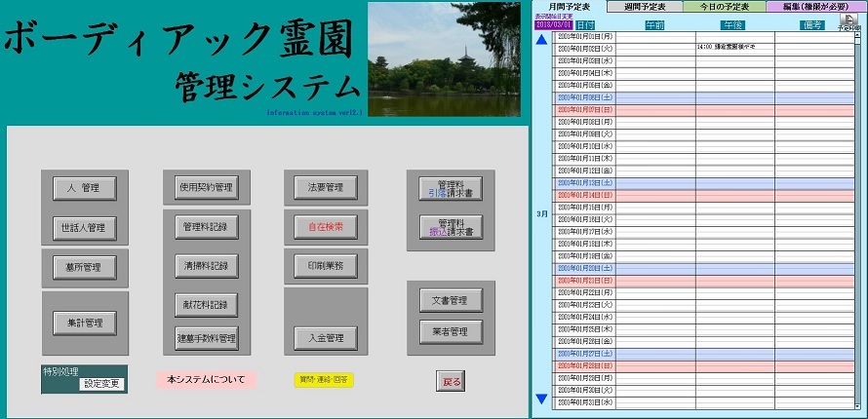Open 印刷業務

(326, 266)
